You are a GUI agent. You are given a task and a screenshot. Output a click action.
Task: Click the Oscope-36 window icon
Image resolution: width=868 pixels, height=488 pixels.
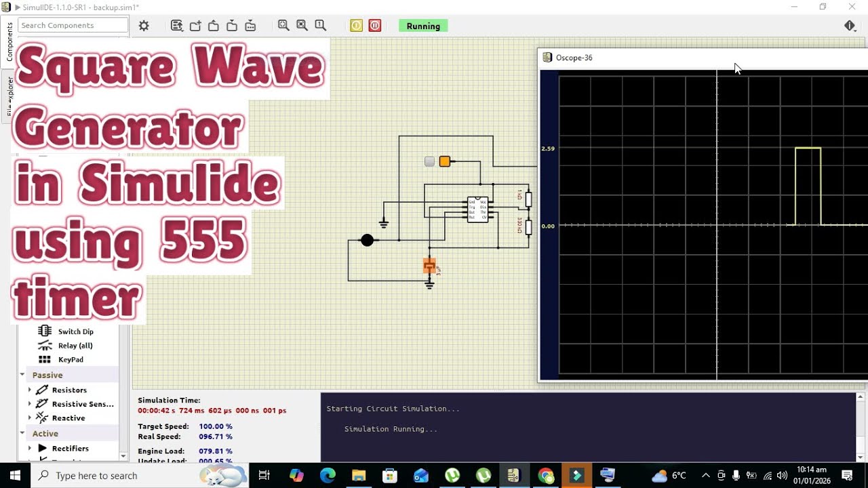(x=547, y=58)
